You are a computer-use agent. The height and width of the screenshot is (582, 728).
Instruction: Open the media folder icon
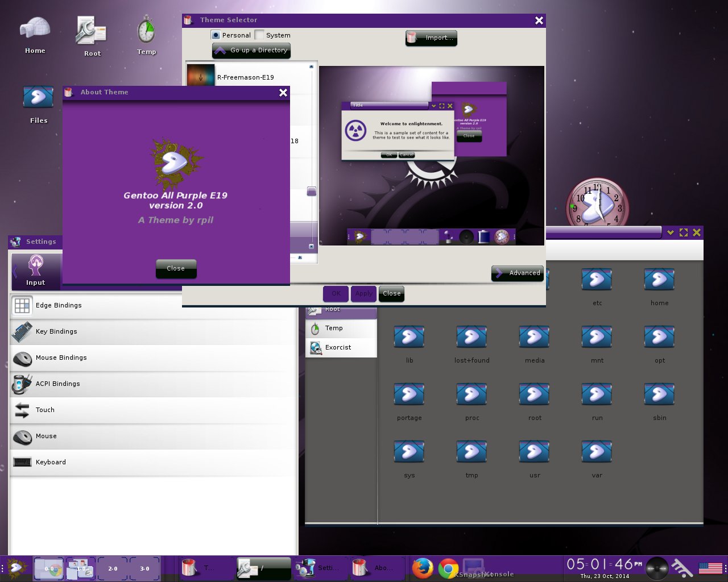click(x=534, y=336)
